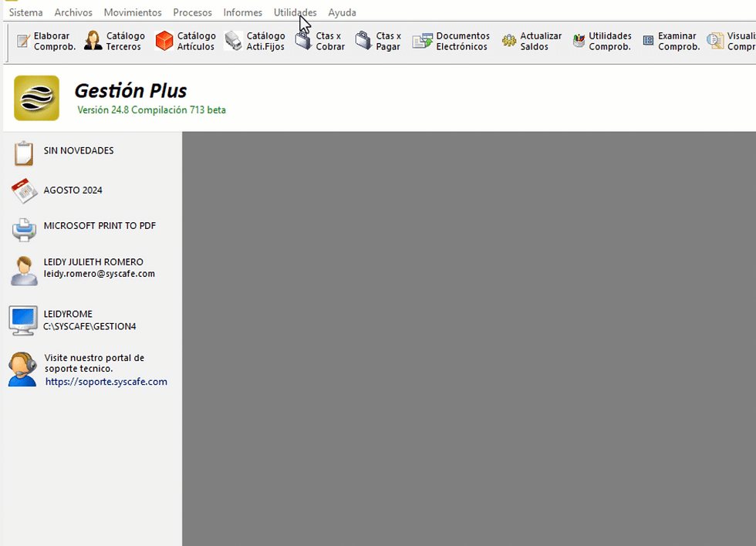The width and height of the screenshot is (756, 546).
Task: Click the clipboard icon beside SIN NOVEDADES
Action: [24, 153]
